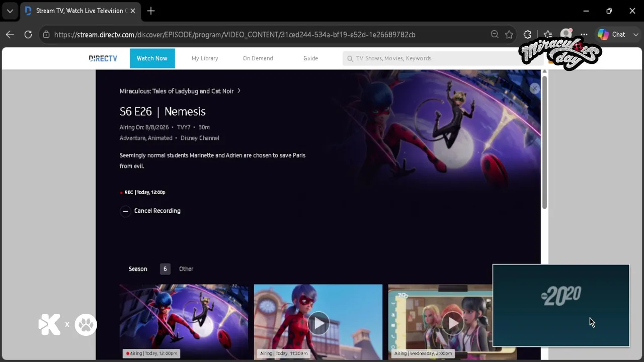Viewport: 644px width, 362px height.
Task: Open the Copilot Chat button
Action: point(612,35)
